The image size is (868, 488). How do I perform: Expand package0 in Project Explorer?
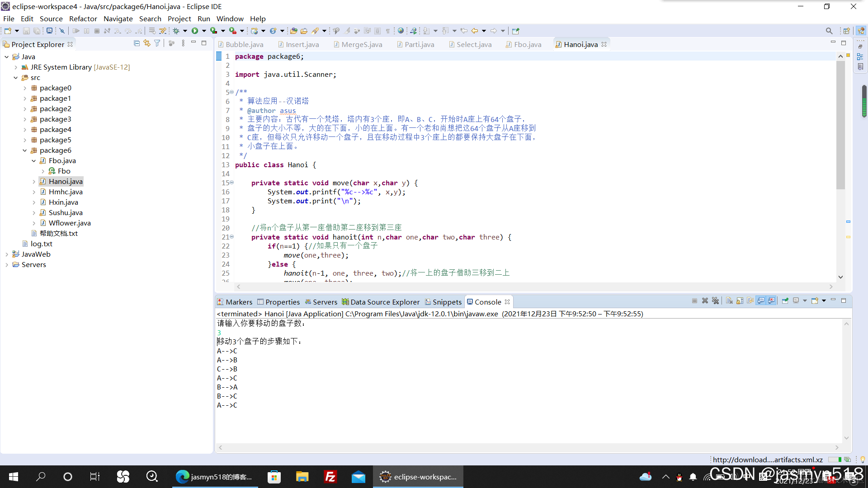tap(25, 88)
